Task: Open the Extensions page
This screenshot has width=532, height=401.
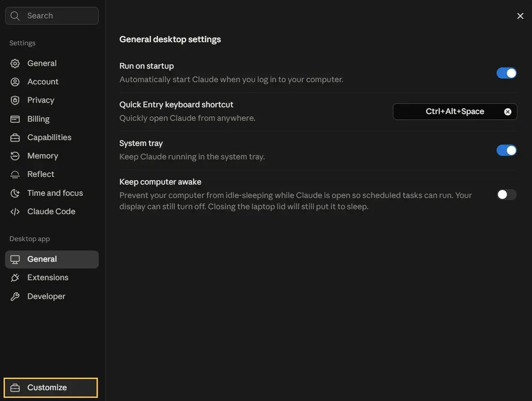Action: pyautogui.click(x=52, y=278)
